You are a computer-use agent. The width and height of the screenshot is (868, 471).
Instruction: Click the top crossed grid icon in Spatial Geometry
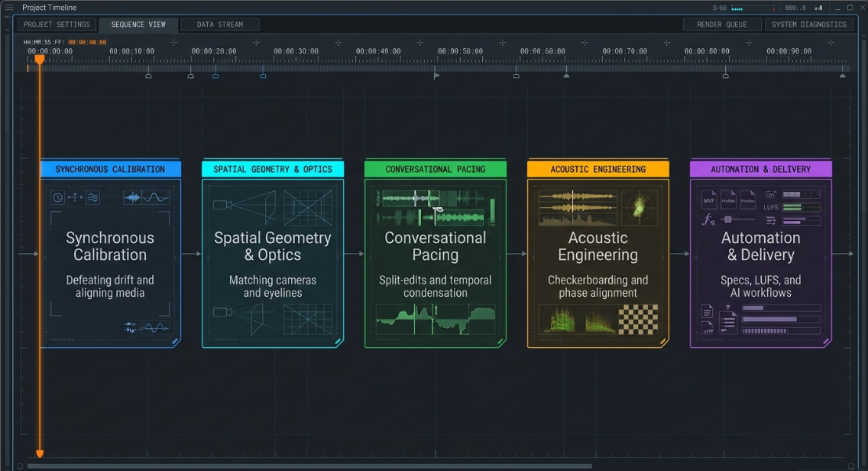[x=308, y=207]
